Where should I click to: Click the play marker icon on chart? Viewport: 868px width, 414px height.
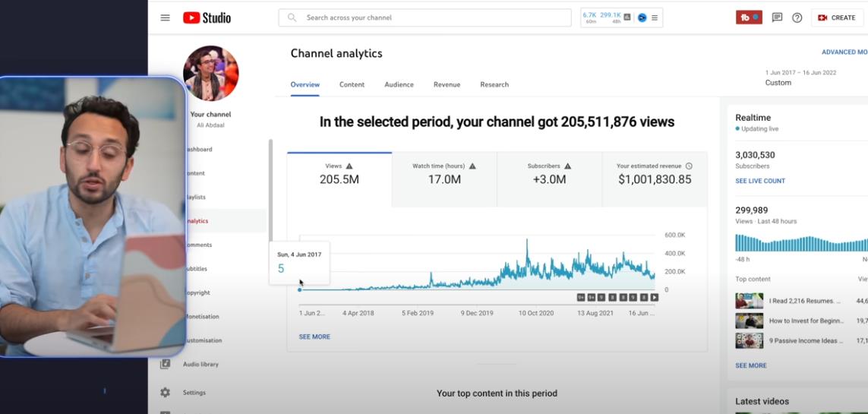point(654,297)
